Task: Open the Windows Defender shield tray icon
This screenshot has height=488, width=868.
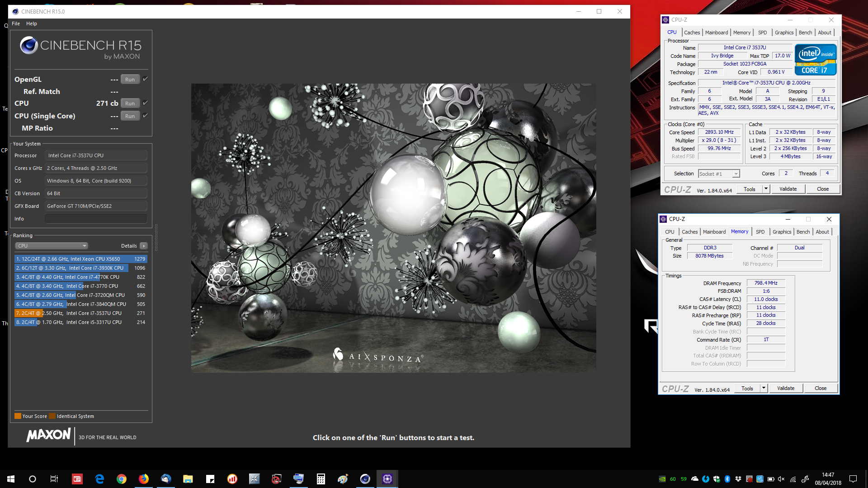Action: tap(717, 479)
